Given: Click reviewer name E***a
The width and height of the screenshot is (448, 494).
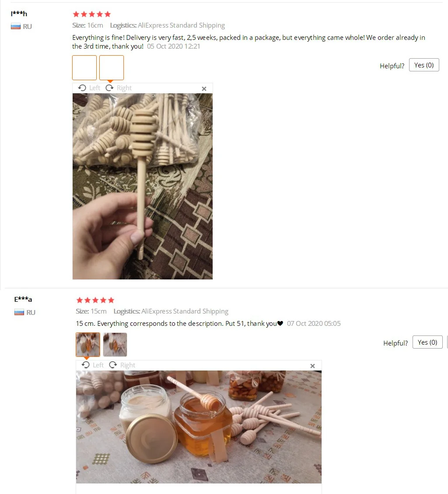Looking at the screenshot, I should click(x=23, y=299).
